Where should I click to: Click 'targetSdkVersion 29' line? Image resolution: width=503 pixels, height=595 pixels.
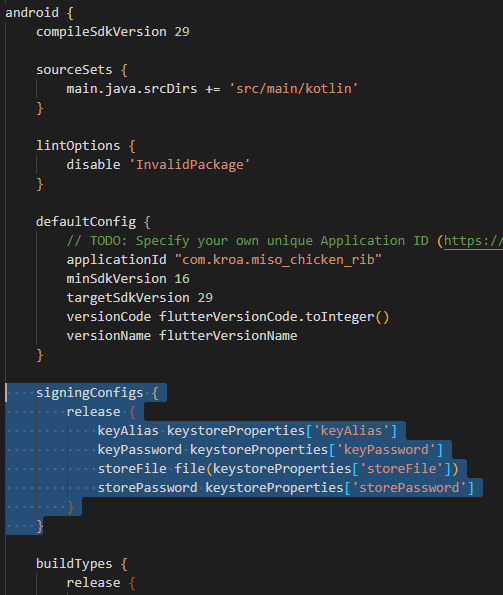pyautogui.click(x=140, y=298)
